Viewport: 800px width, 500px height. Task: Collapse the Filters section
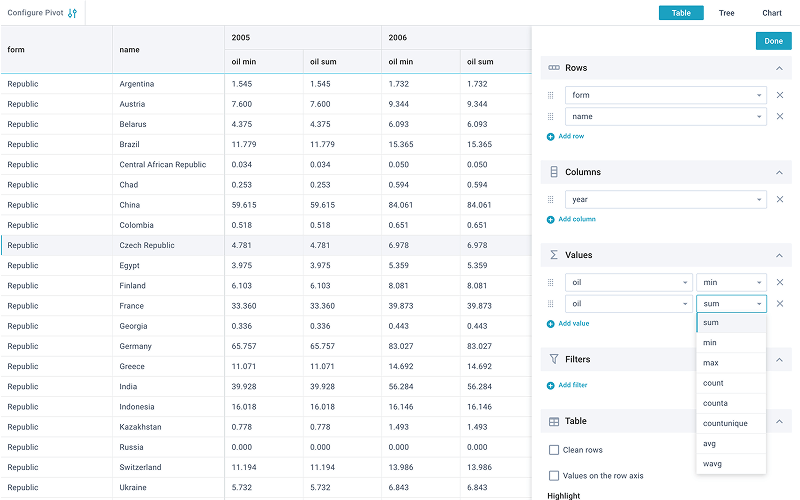pos(779,360)
